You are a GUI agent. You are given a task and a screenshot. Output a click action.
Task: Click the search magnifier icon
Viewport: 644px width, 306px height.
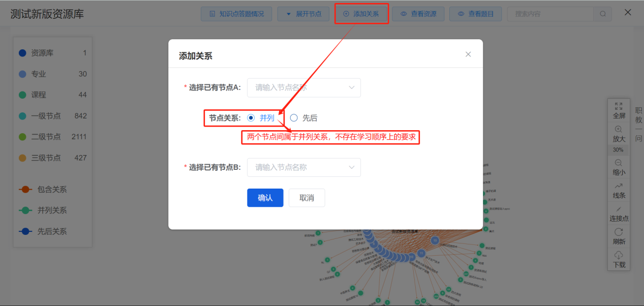[x=602, y=14]
